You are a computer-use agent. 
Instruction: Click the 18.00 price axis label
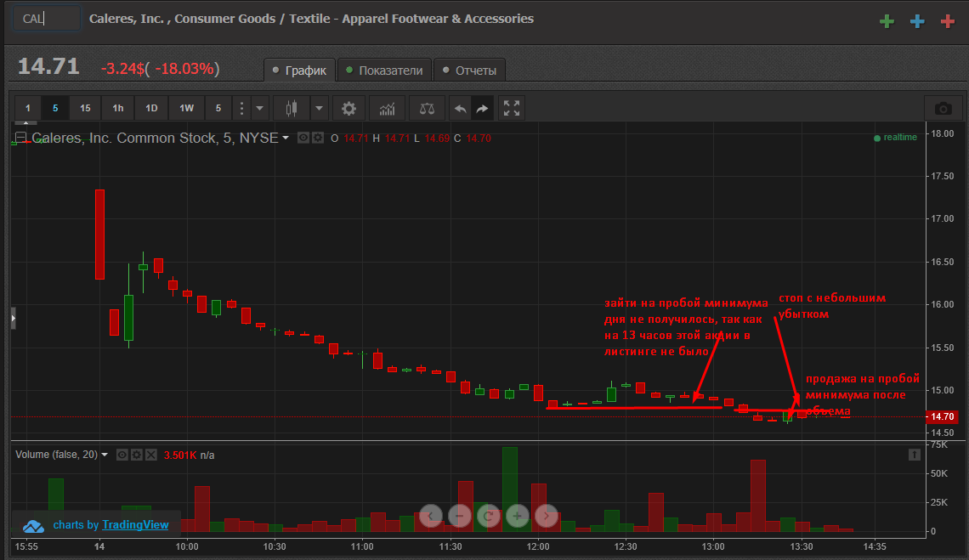[943, 133]
